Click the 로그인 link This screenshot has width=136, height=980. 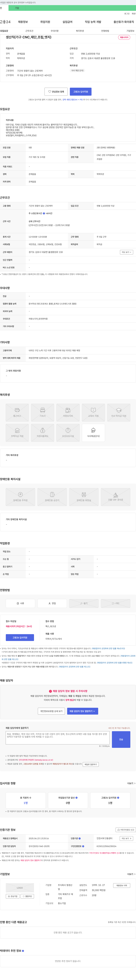click(127, 13)
